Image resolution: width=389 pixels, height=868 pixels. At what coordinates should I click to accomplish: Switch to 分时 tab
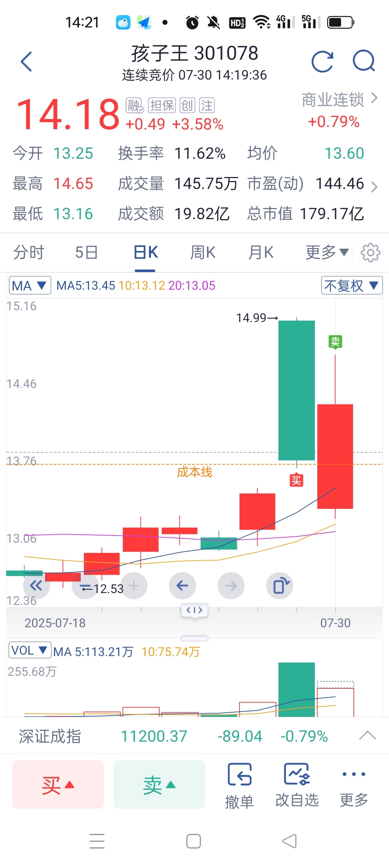29,252
